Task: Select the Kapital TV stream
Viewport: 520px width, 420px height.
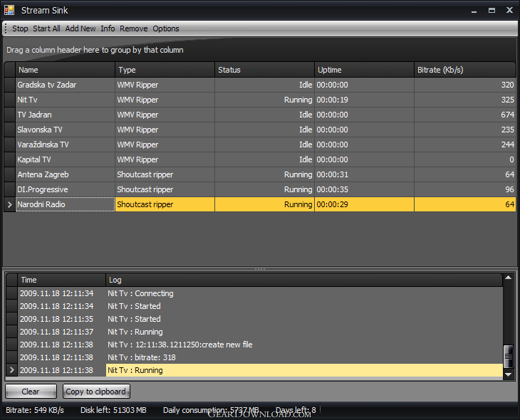Action: pos(260,159)
